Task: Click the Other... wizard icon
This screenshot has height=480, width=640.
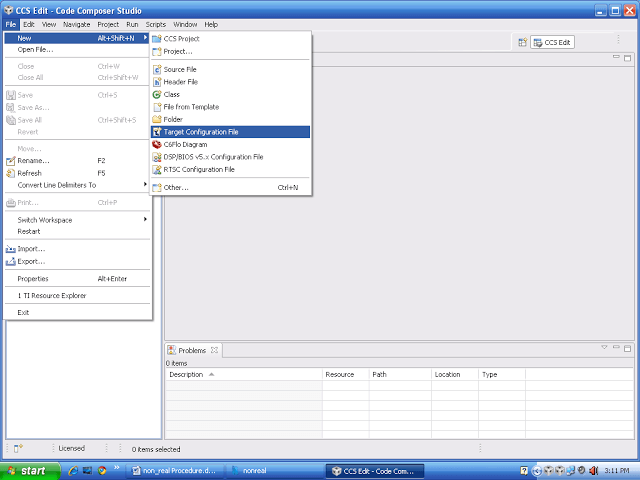Action: click(x=157, y=188)
